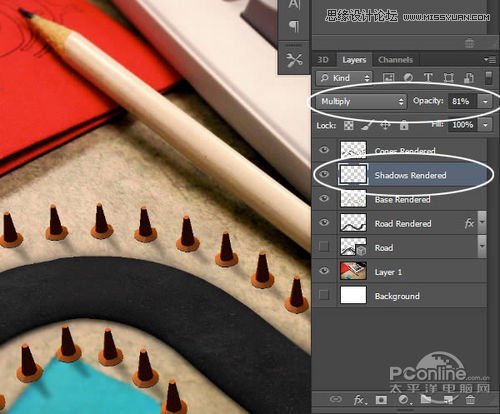The image size is (500, 414).
Task: Select the Layer 1 thumbnail
Action: (353, 271)
